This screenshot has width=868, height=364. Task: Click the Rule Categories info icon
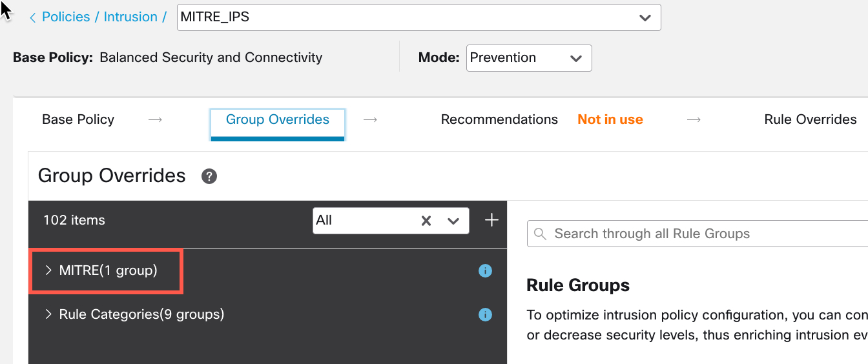pyautogui.click(x=485, y=315)
